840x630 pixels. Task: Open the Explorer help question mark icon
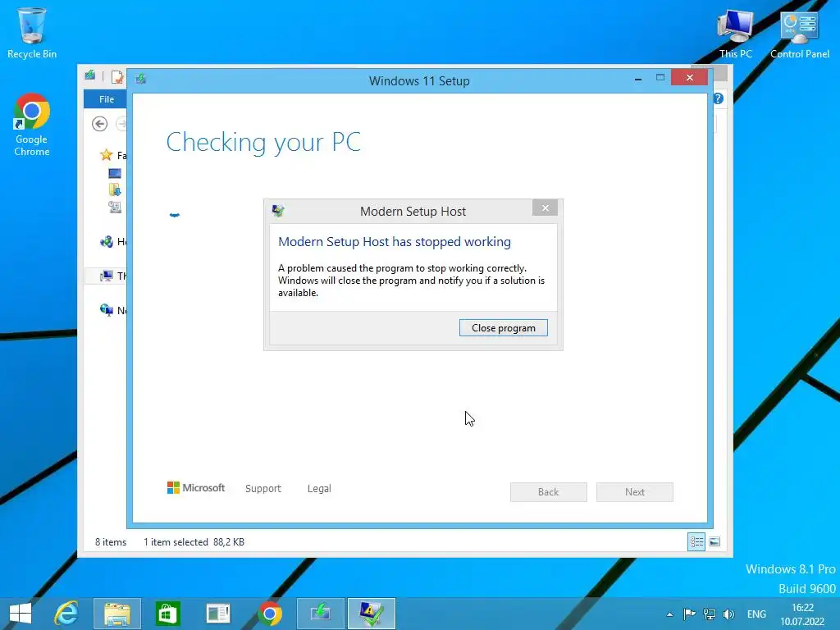click(x=719, y=98)
